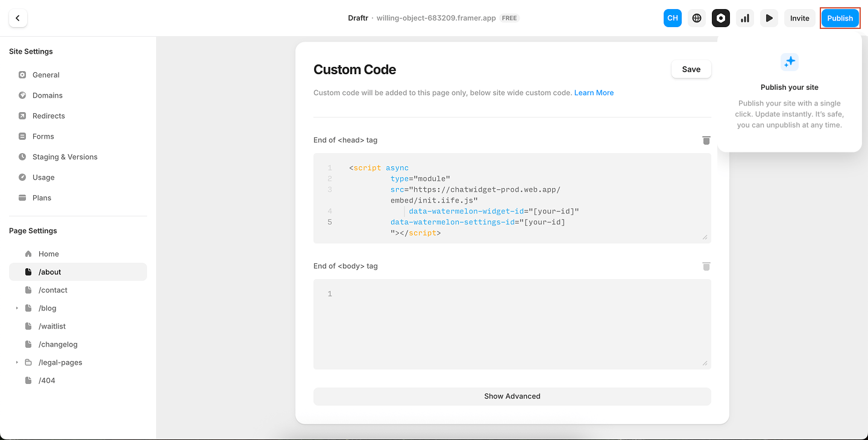This screenshot has width=868, height=440.
Task: Open the globe localization icon
Action: point(697,18)
